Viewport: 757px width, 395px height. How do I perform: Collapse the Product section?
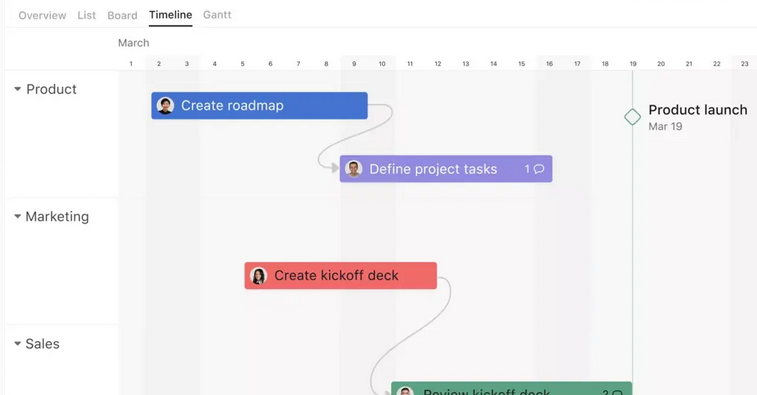coord(17,89)
